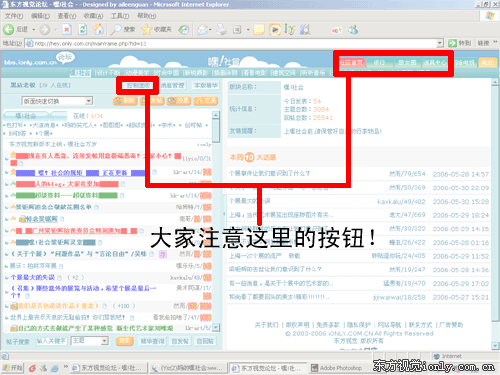The image size is (500, 375).
Task: Click the Windows 开始 Start button
Action: coord(12,368)
